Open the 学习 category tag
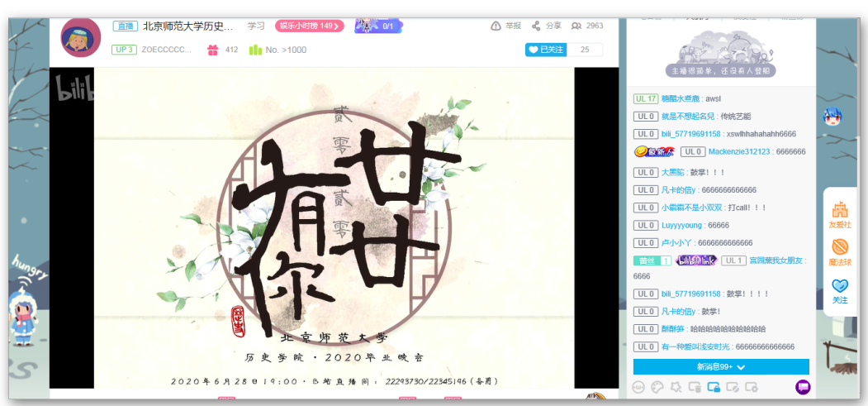This screenshot has width=868, height=406. [x=256, y=26]
